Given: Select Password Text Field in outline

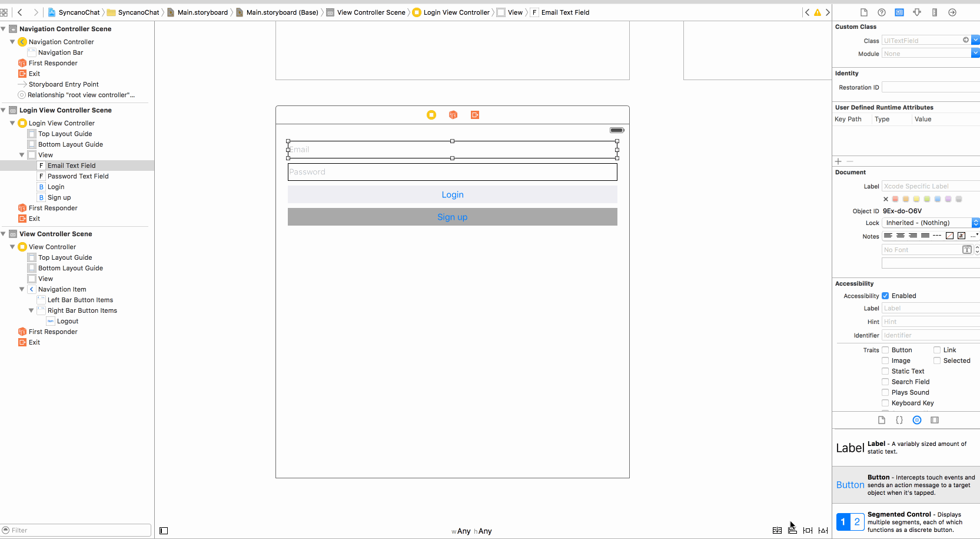Looking at the screenshot, I should (x=77, y=176).
